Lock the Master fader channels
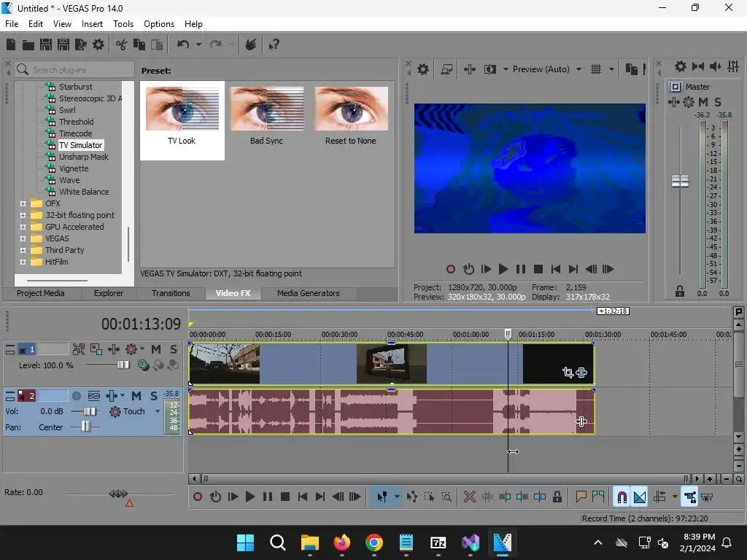This screenshot has height=560, width=747. tap(680, 292)
